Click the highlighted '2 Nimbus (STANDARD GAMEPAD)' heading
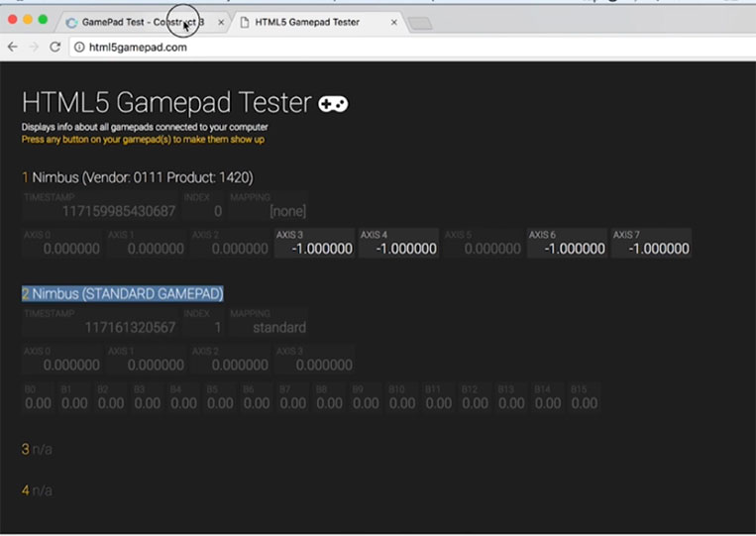Image resolution: width=756 pixels, height=536 pixels. click(123, 294)
